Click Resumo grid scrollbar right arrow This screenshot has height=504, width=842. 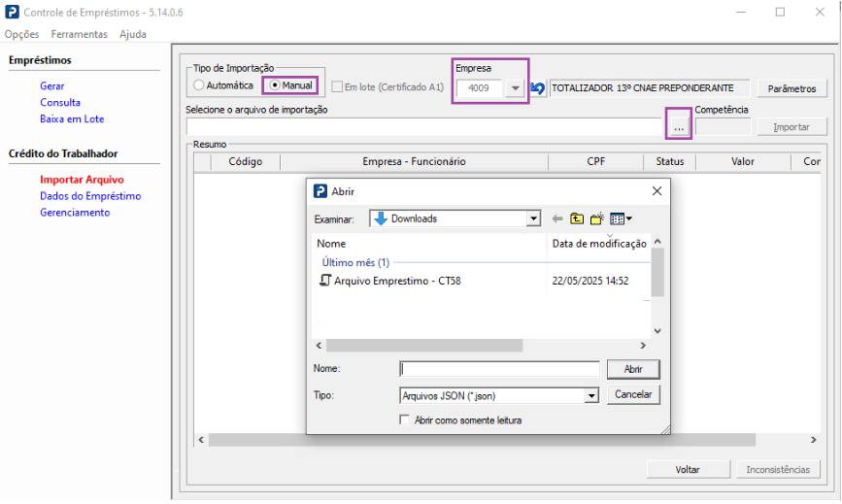point(814,440)
